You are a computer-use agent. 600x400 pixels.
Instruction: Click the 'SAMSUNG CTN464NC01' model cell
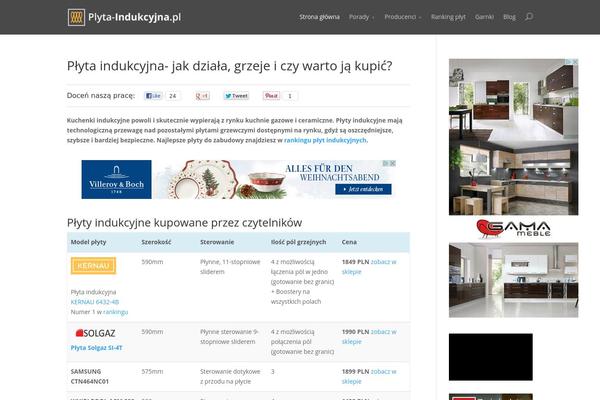[x=90, y=376]
